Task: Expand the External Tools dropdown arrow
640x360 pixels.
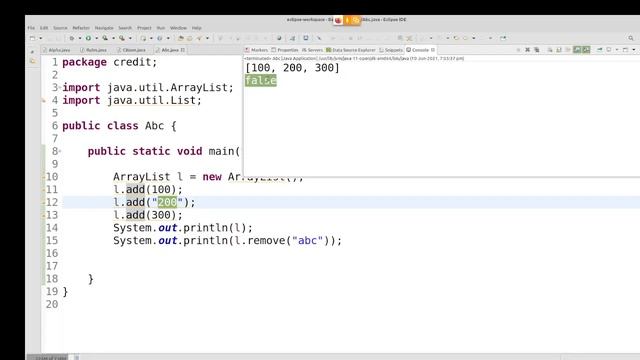Action: [x=130, y=38]
